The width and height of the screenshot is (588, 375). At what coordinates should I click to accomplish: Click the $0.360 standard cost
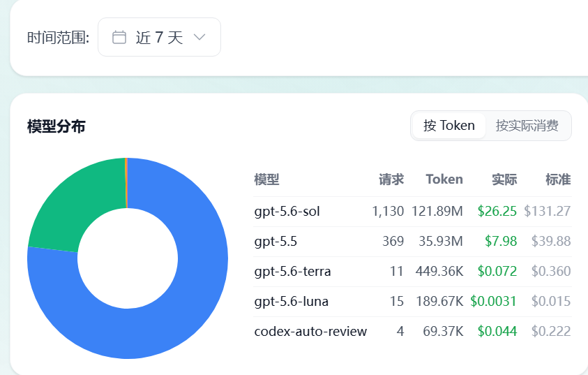pos(551,272)
